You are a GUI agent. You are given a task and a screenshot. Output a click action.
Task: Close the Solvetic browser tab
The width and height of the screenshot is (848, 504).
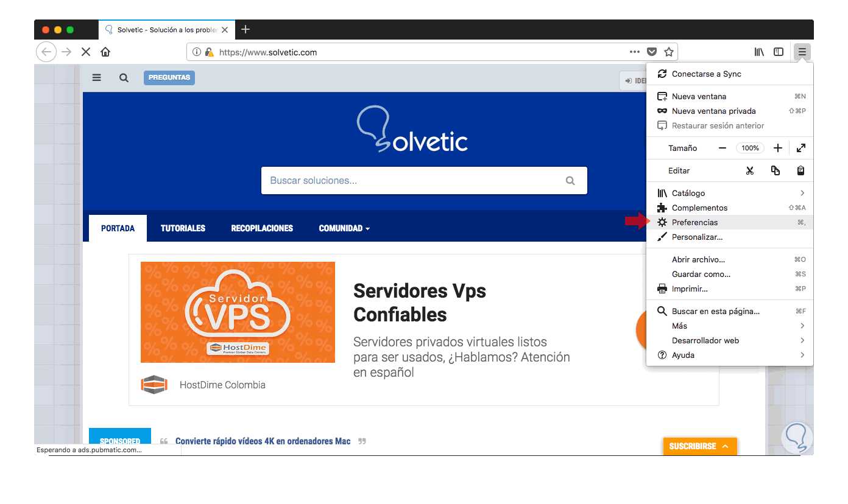(225, 29)
